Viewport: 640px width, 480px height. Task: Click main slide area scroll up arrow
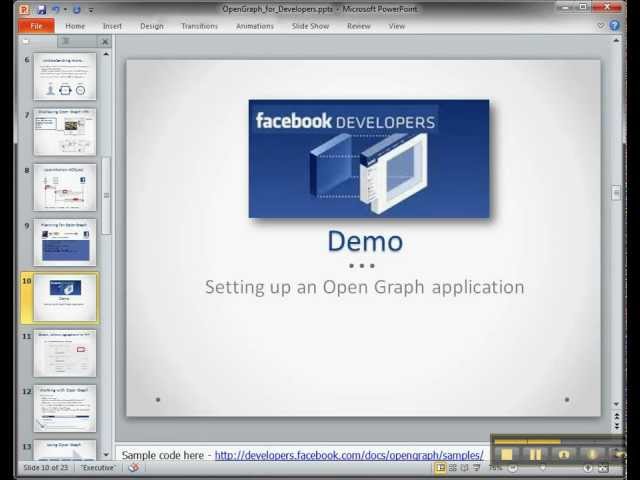pos(616,40)
